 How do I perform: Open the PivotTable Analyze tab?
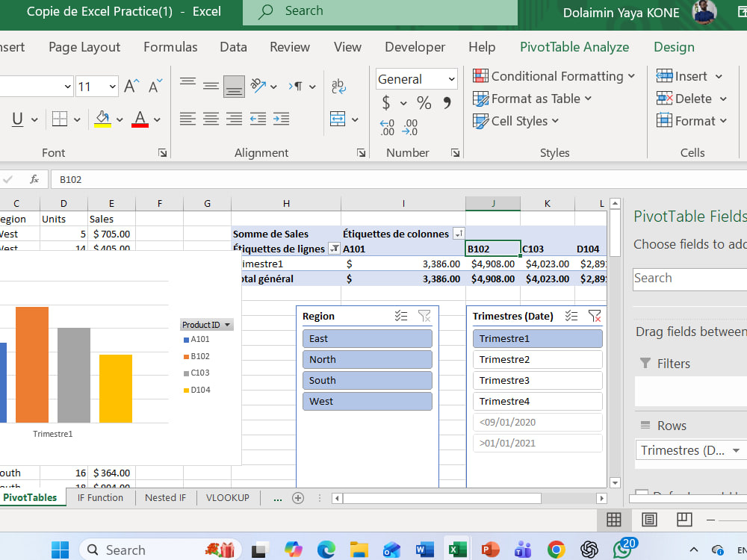(574, 47)
